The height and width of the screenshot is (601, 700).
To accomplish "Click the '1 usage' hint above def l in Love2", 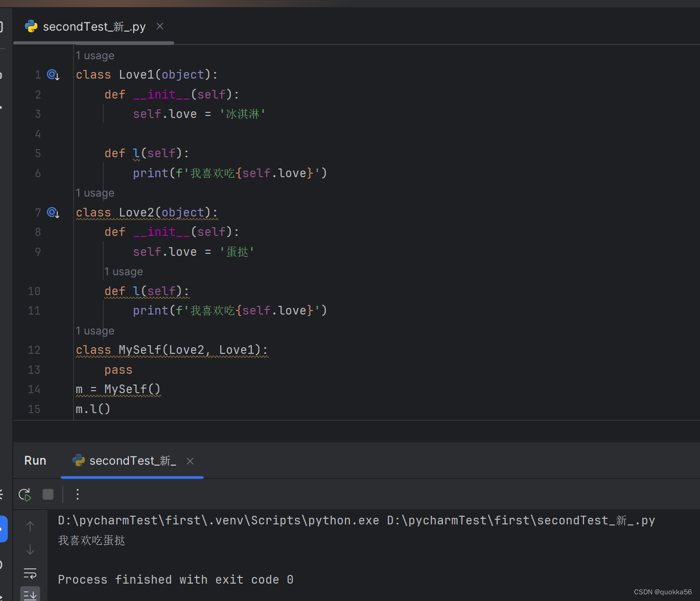I will coord(124,272).
